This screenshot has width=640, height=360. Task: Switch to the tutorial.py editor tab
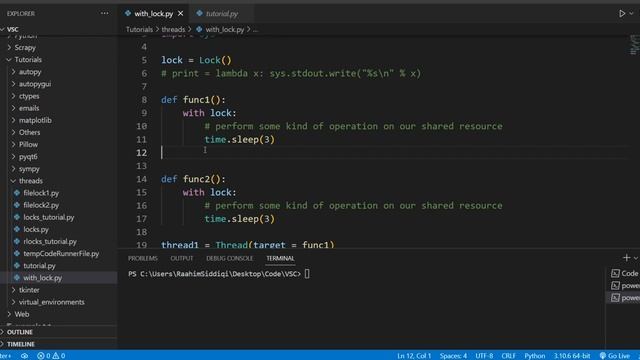click(222, 13)
